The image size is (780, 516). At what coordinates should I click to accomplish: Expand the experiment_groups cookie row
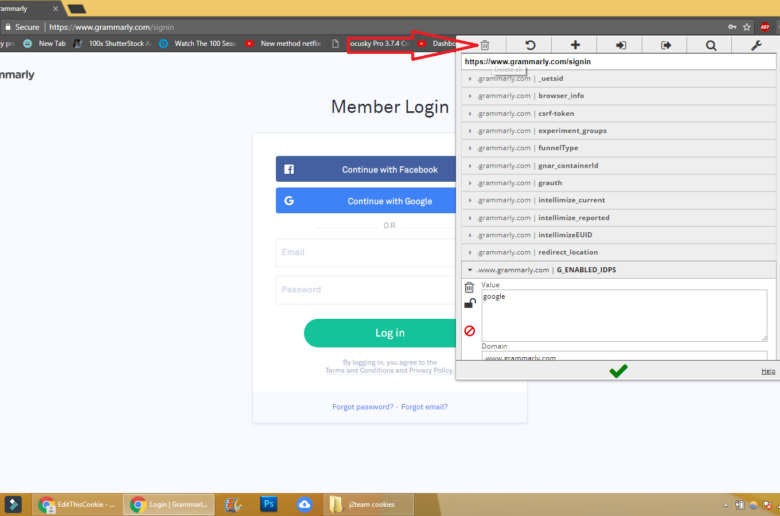click(x=618, y=131)
